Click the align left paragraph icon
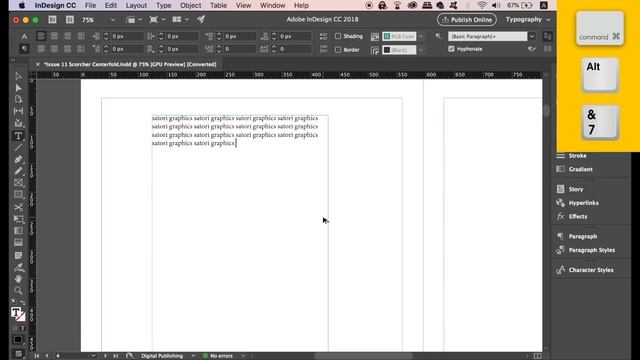Viewport: 640px width, 360px height. click(x=41, y=36)
